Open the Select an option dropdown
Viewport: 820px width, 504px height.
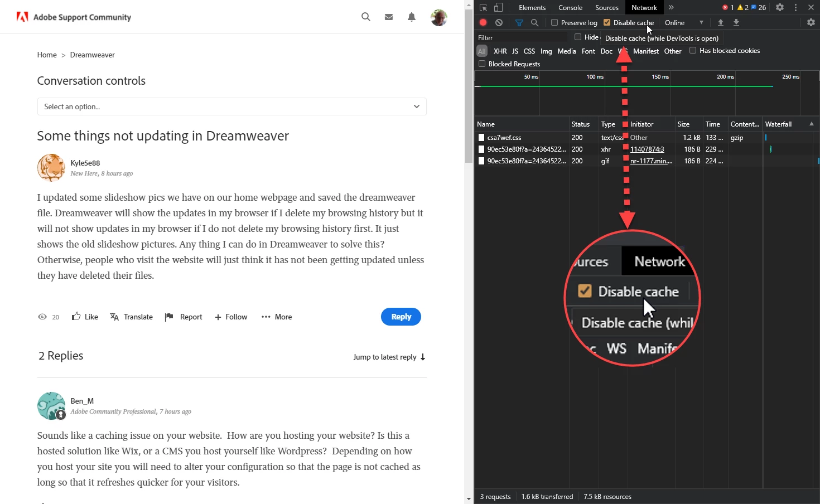coord(232,106)
